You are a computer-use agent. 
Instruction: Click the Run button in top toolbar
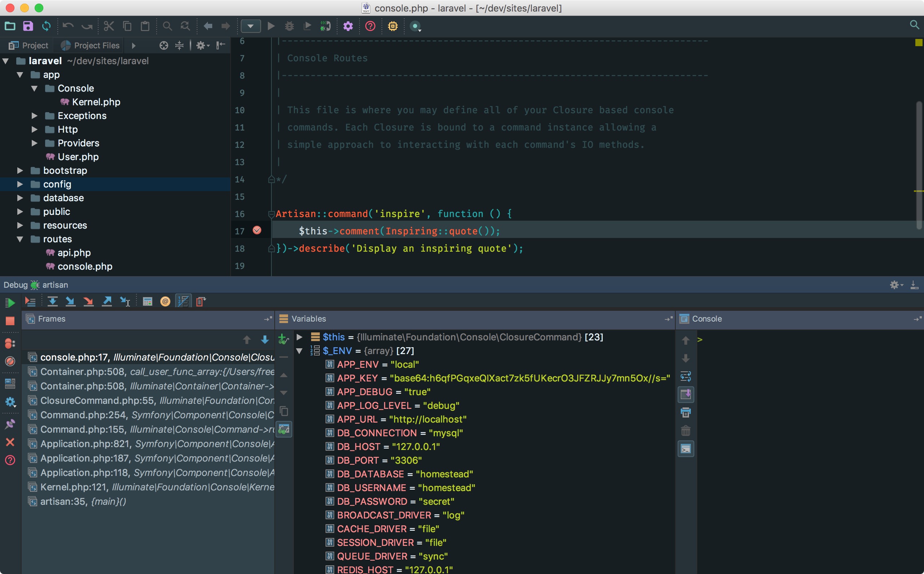[271, 26]
